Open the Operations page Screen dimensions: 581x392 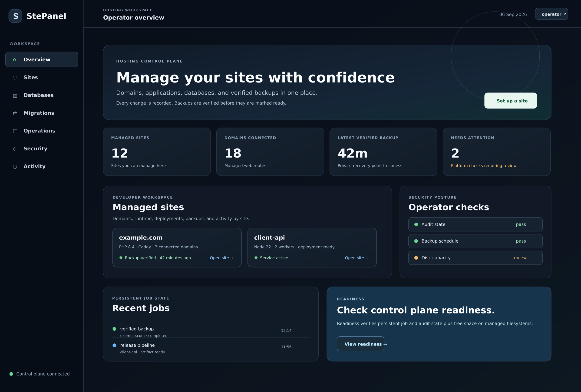tap(42, 131)
